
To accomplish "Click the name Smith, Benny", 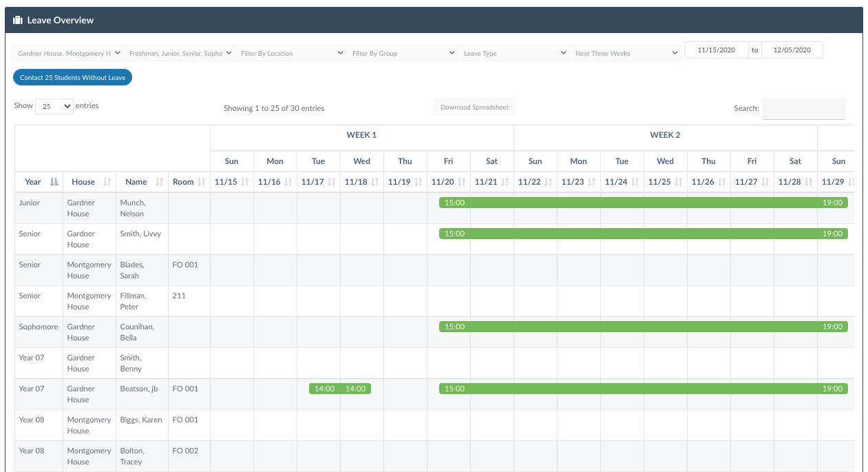I will pos(131,363).
